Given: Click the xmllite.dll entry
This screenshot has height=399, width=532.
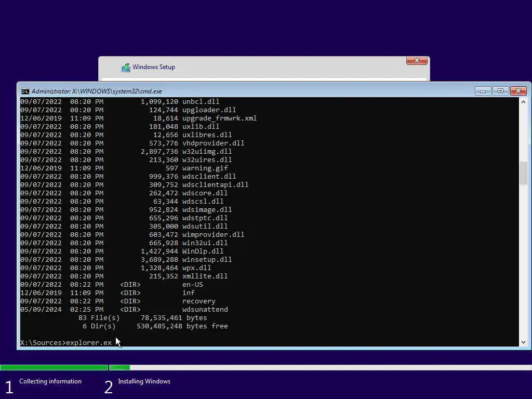Looking at the screenshot, I should [205, 276].
